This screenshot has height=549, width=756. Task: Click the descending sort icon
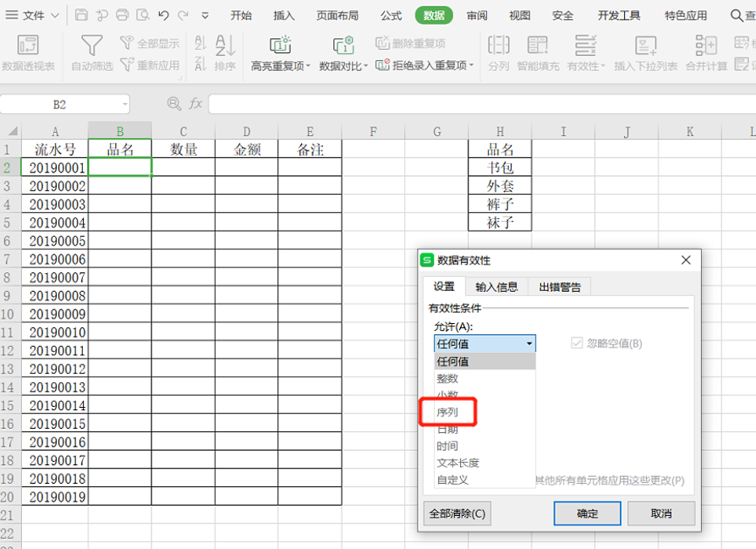pyautogui.click(x=200, y=63)
